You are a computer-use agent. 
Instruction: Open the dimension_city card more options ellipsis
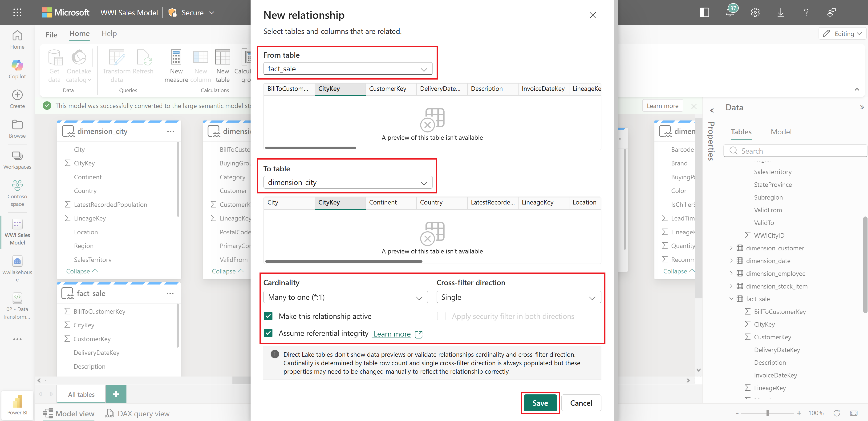click(x=170, y=131)
